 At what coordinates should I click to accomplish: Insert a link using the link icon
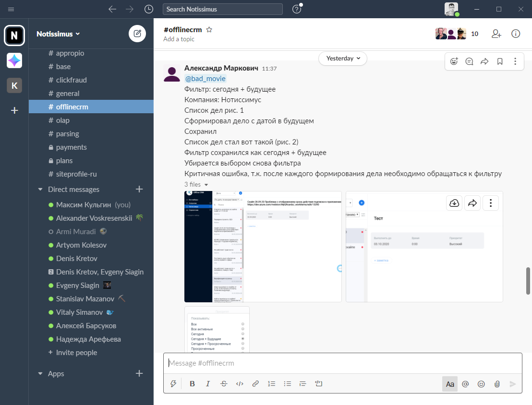(255, 384)
